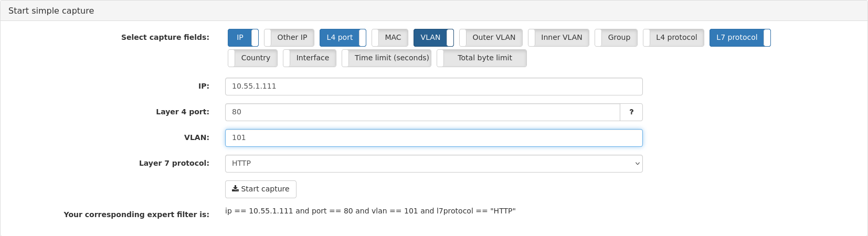
Task: Click the VLAN input field
Action: click(434, 138)
